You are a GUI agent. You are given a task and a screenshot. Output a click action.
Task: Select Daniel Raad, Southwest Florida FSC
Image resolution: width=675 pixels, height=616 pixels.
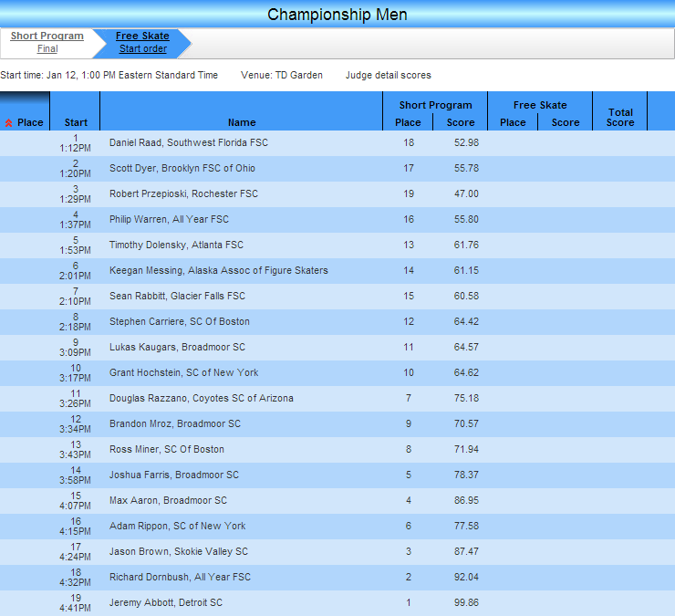189,142
